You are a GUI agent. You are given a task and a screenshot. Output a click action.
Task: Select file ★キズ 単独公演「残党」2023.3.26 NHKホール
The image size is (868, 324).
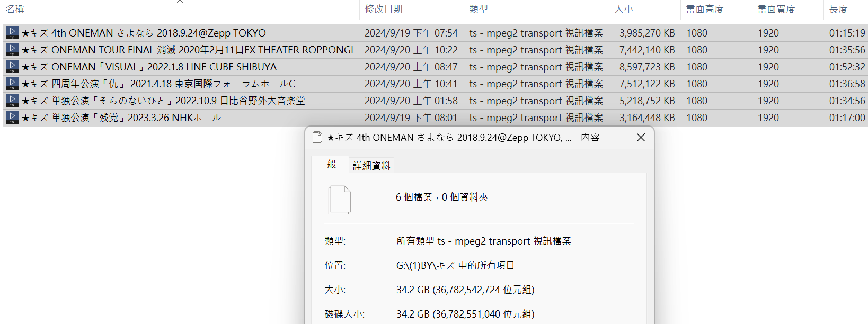[x=121, y=118]
